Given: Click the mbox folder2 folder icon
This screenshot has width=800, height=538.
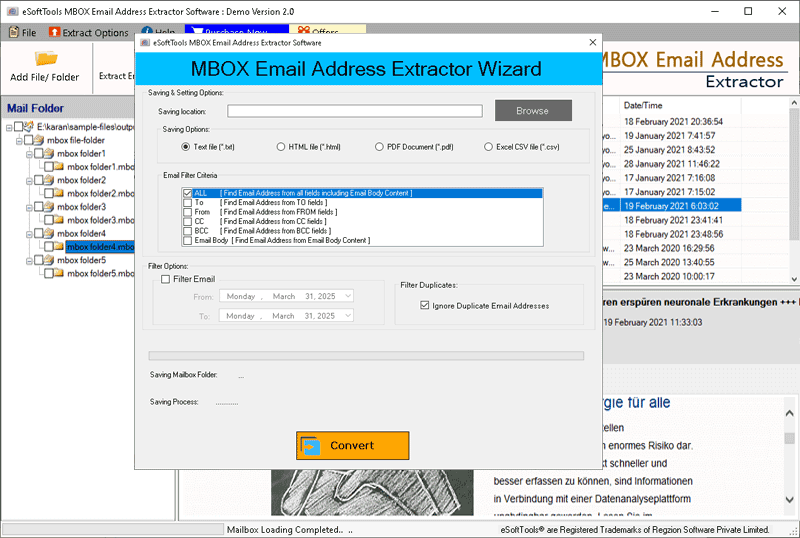Looking at the screenshot, I should coord(49,180).
